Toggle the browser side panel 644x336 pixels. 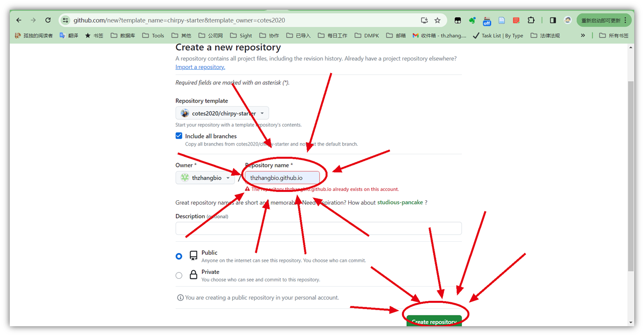(x=553, y=20)
